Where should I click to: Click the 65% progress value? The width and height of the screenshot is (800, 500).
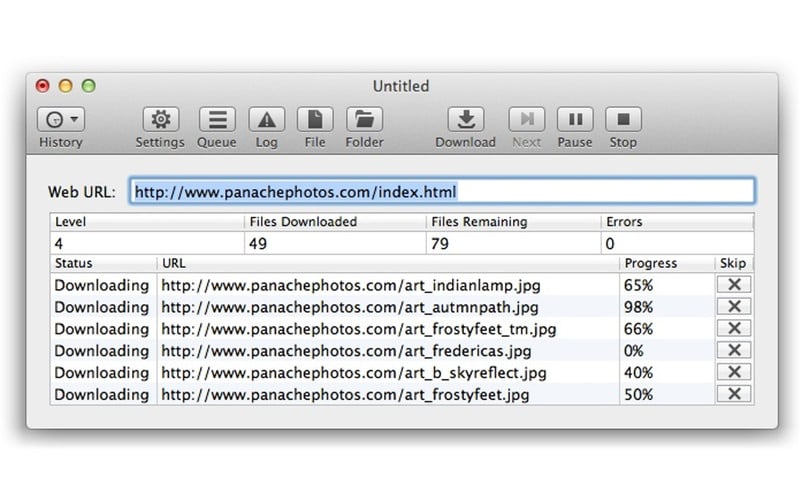coord(638,285)
